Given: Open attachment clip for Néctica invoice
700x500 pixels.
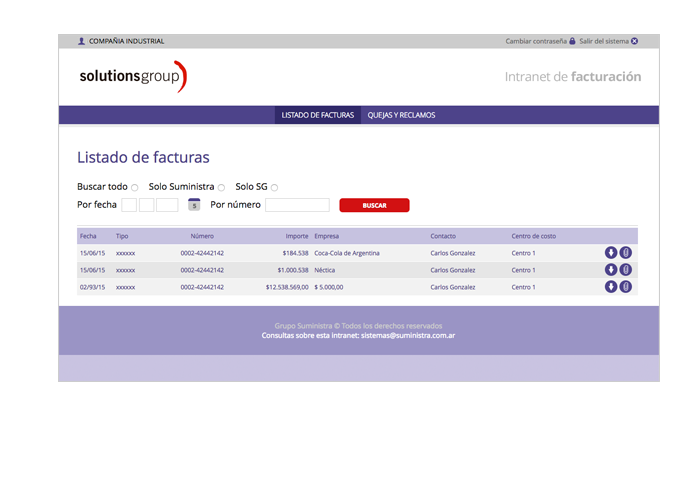Looking at the screenshot, I should tap(626, 270).
